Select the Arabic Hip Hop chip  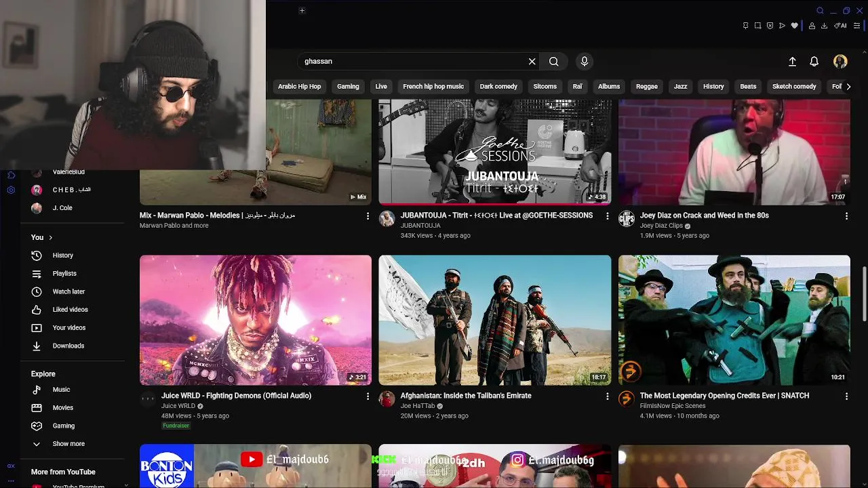coord(299,86)
